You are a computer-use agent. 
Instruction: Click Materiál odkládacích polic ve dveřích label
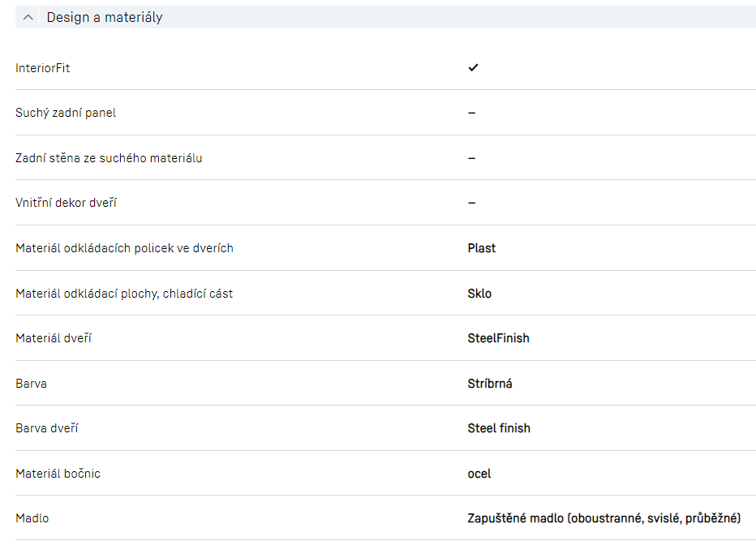point(124,248)
